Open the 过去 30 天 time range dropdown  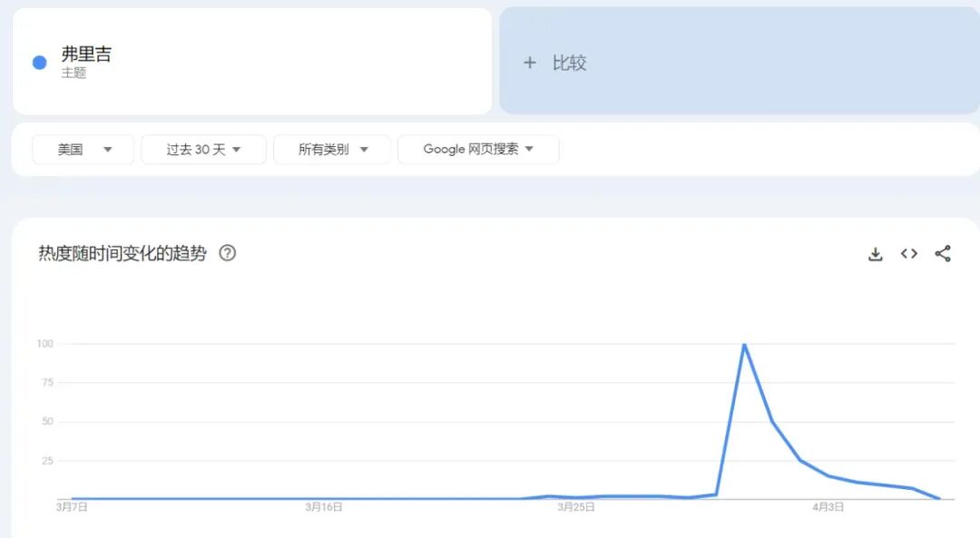click(204, 150)
